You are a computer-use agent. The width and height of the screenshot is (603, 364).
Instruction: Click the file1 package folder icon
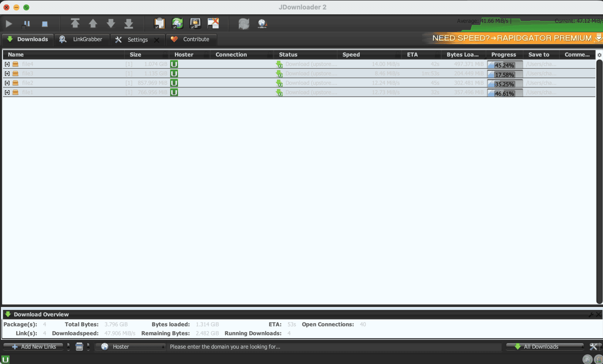coord(15,92)
